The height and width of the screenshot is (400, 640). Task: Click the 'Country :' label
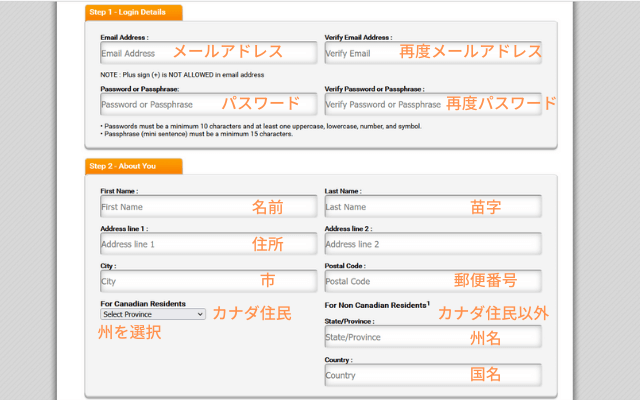click(x=338, y=360)
